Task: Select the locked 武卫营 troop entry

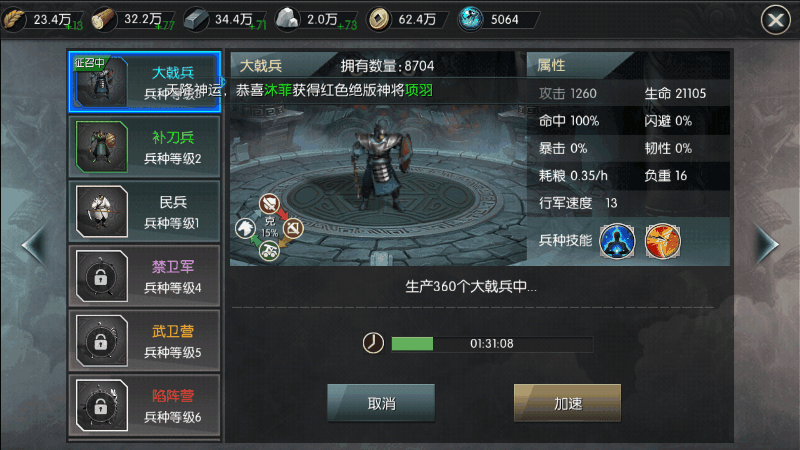Action: pyautogui.click(x=145, y=340)
